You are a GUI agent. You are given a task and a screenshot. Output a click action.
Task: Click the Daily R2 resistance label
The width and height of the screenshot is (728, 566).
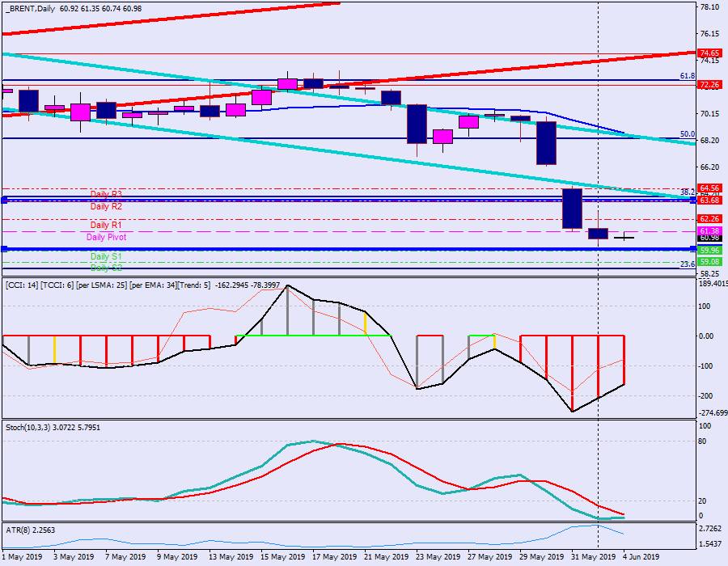[106, 207]
